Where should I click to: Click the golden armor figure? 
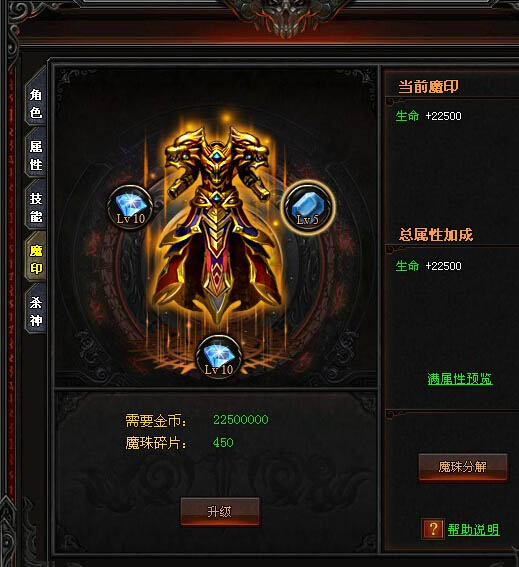point(218,221)
